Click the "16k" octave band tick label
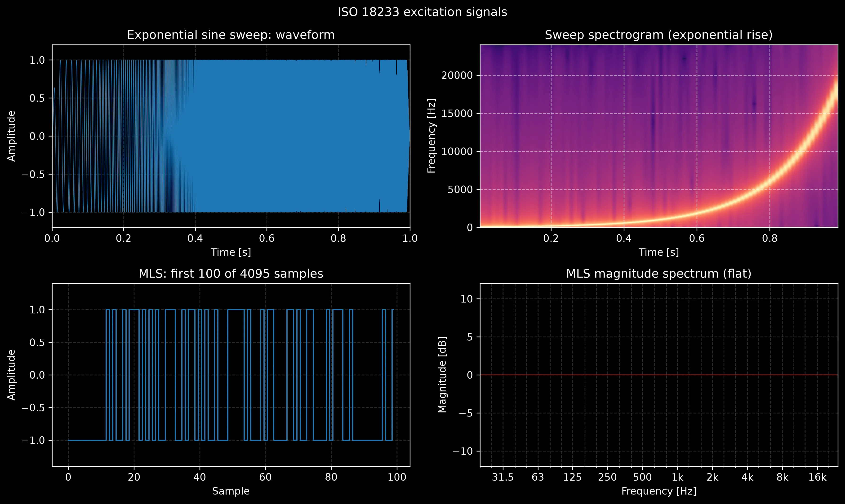Viewport: 845px width, 504px height. (x=818, y=478)
